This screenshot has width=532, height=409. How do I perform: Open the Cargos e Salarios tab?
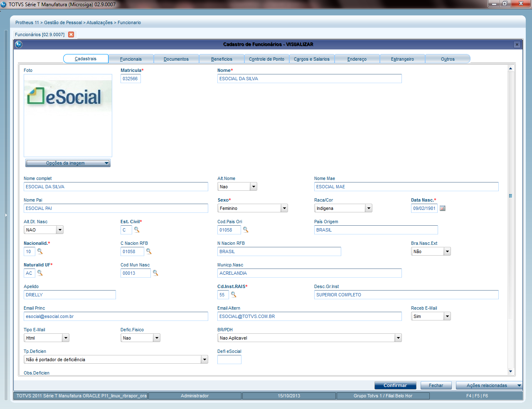point(312,59)
